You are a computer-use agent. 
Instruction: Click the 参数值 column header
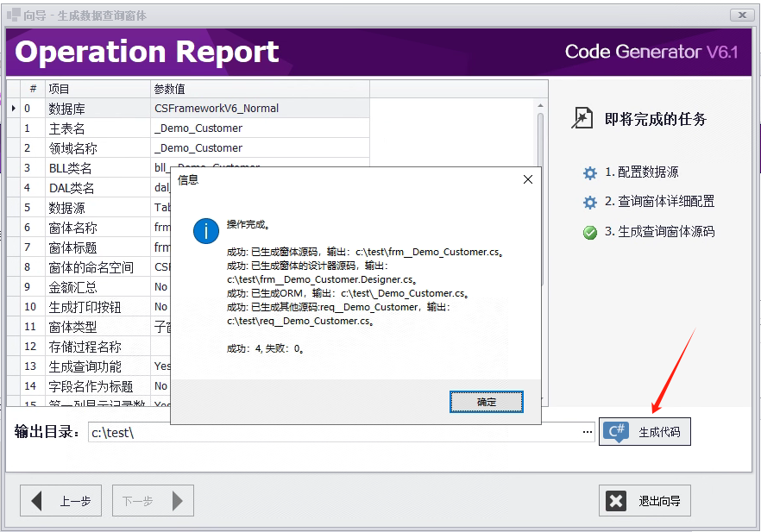click(260, 89)
